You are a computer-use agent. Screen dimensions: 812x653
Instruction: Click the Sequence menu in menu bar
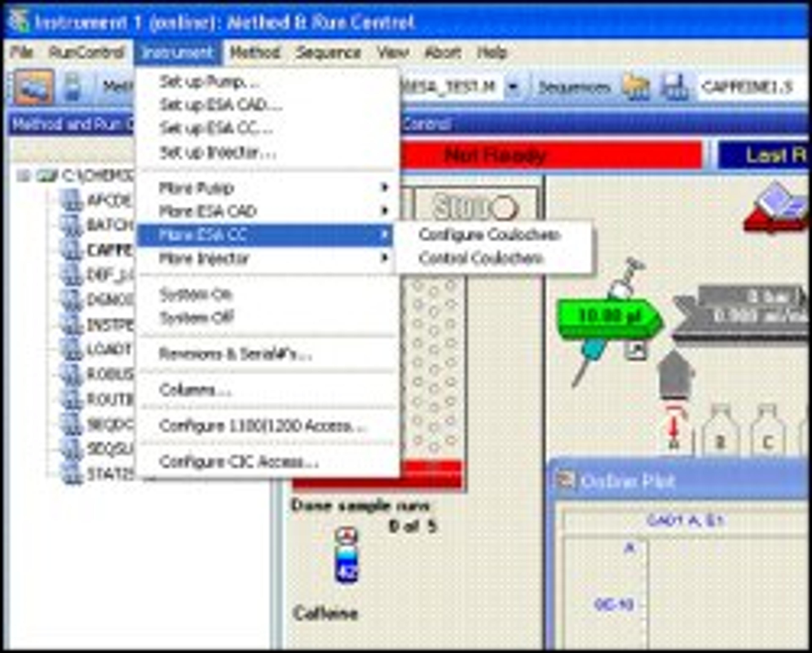click(328, 53)
